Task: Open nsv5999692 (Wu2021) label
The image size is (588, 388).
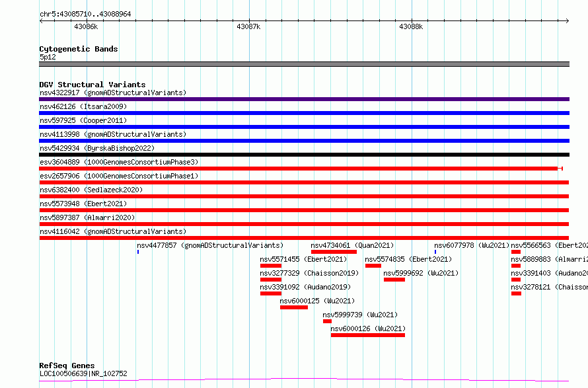Action: point(421,273)
